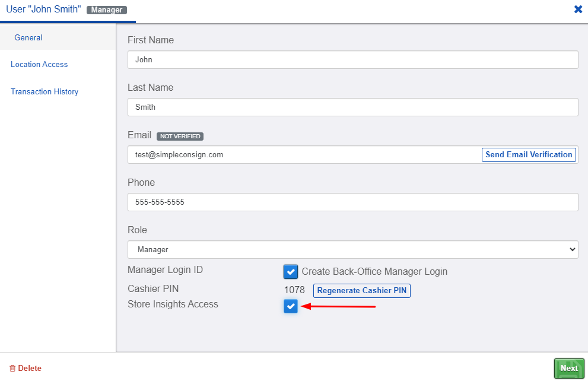
Task: Close the user dialog with the X icon
Action: tap(578, 9)
